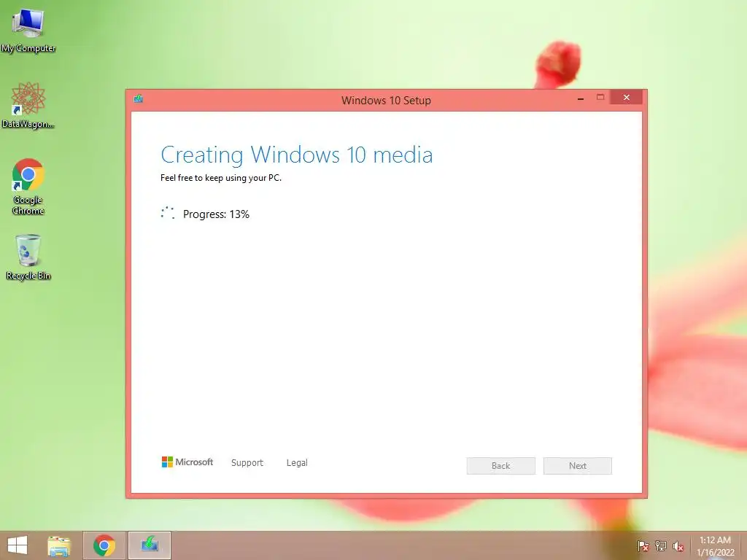Select the Google Chrome desktop shortcut
The width and height of the screenshot is (747, 560).
point(28,186)
